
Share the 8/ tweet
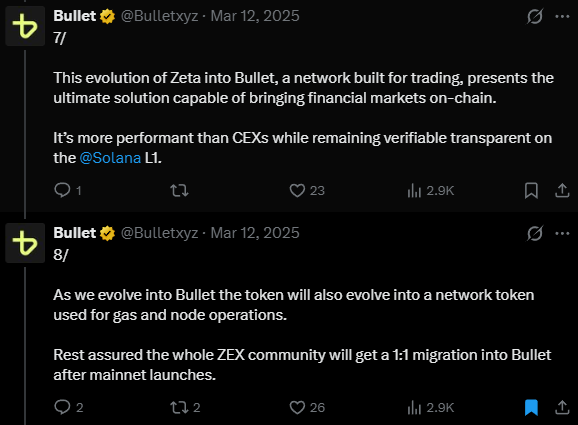(562, 407)
